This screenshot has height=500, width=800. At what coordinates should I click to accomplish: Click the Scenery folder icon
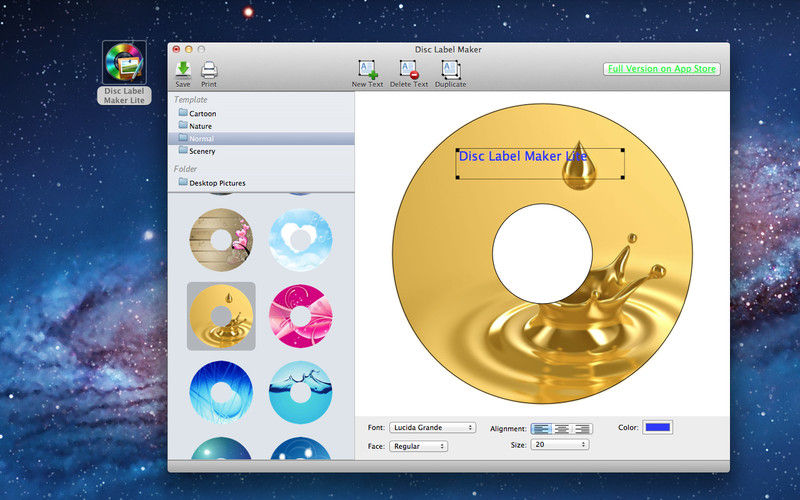click(x=183, y=151)
